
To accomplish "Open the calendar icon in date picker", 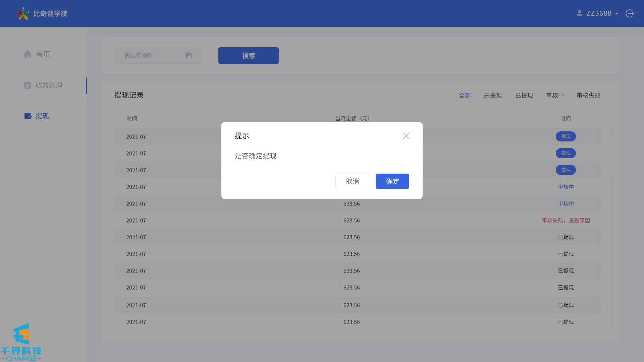I will (189, 56).
